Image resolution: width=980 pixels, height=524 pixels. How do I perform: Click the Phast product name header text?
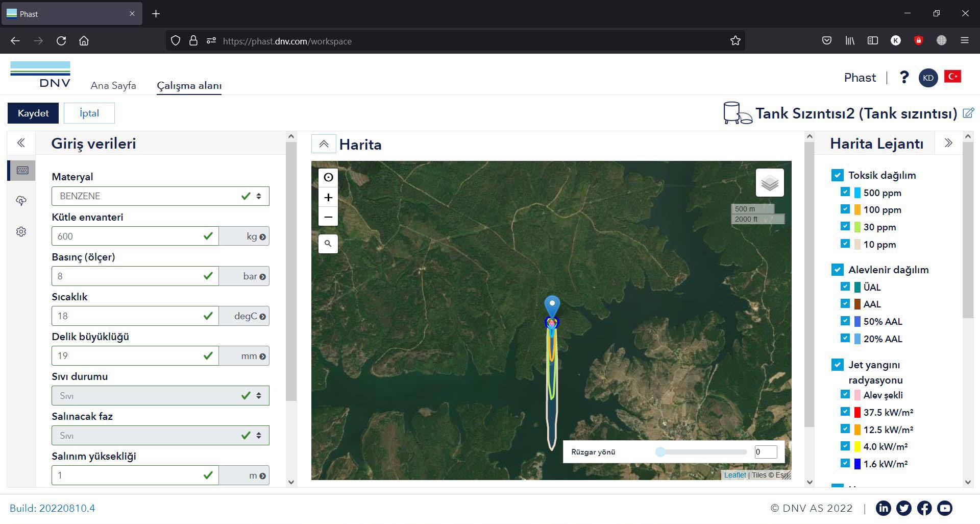click(x=860, y=78)
